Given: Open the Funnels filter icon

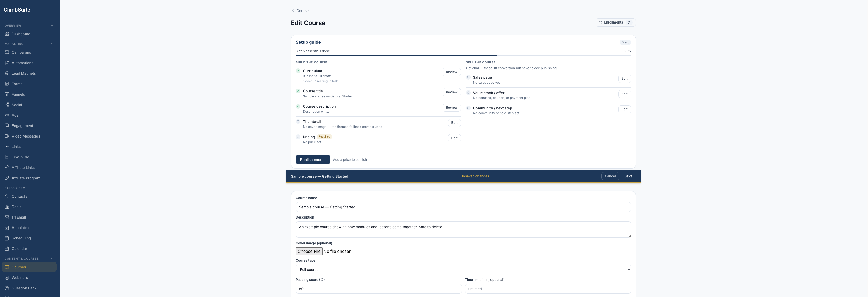Looking at the screenshot, I should pos(7,94).
